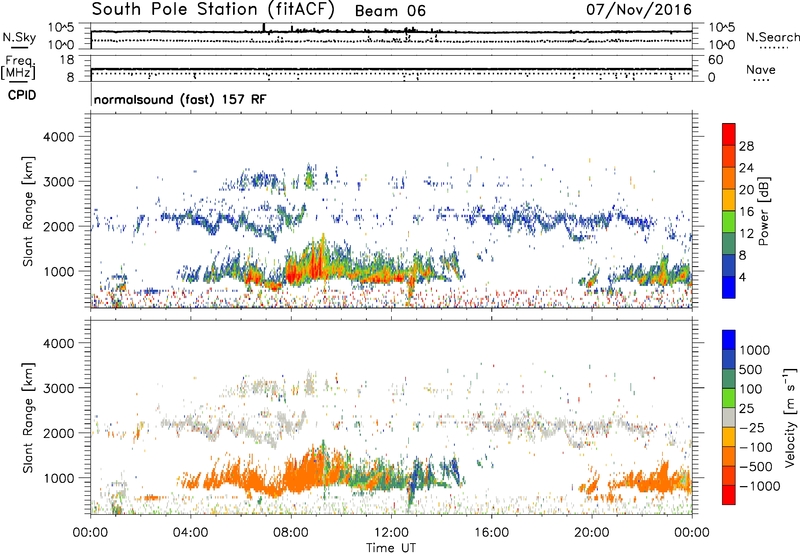This screenshot has height=554, width=800.
Task: Click the '1000' tick on velocity plot range axis
Action: [58, 478]
